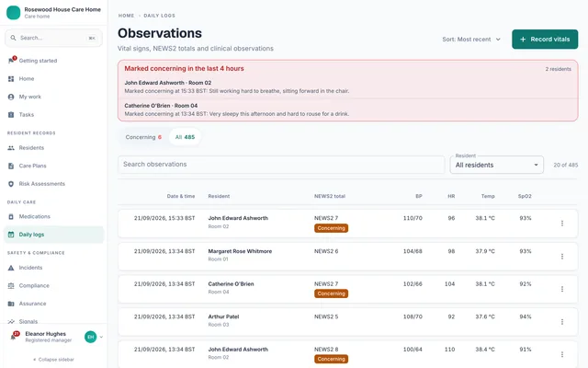Click the Record vitals button
The image size is (588, 368).
pyautogui.click(x=545, y=40)
